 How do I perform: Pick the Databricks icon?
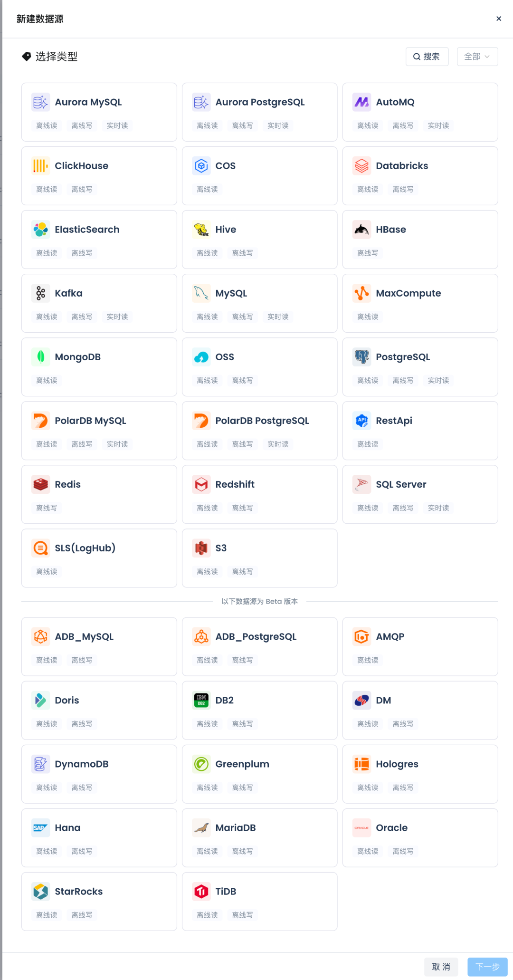click(x=362, y=166)
